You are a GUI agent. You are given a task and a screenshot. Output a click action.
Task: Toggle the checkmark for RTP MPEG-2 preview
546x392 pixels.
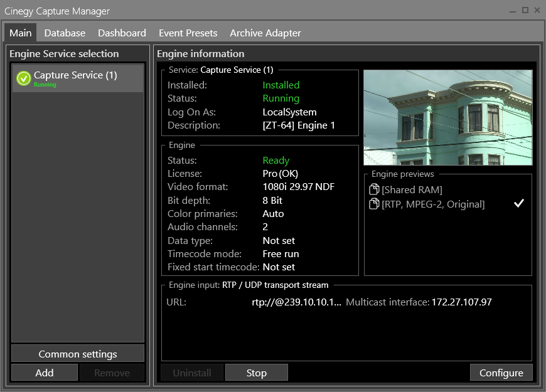[x=519, y=203]
